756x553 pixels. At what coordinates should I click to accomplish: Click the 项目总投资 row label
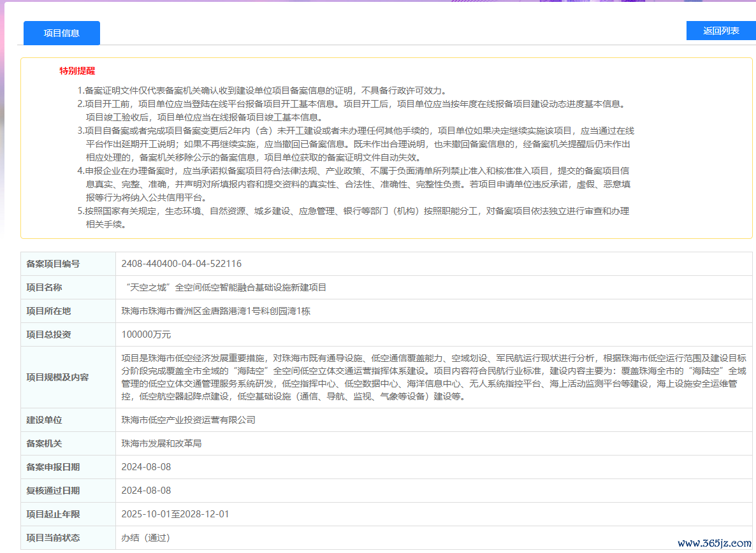point(48,334)
